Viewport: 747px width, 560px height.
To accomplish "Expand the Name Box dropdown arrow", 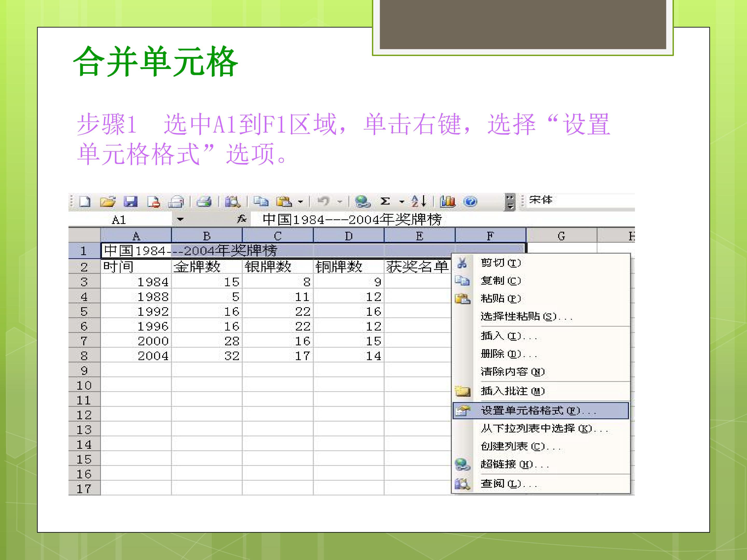I will (x=180, y=219).
